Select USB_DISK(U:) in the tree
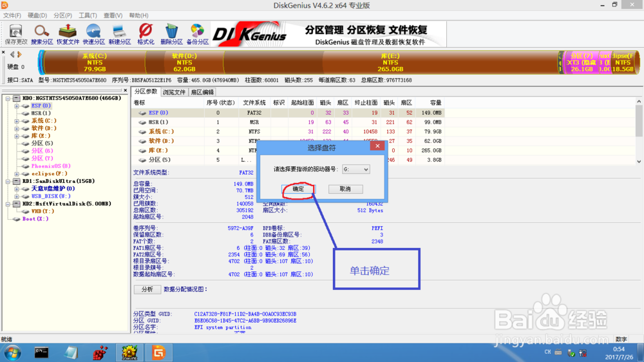The width and height of the screenshot is (644, 362). [51, 196]
